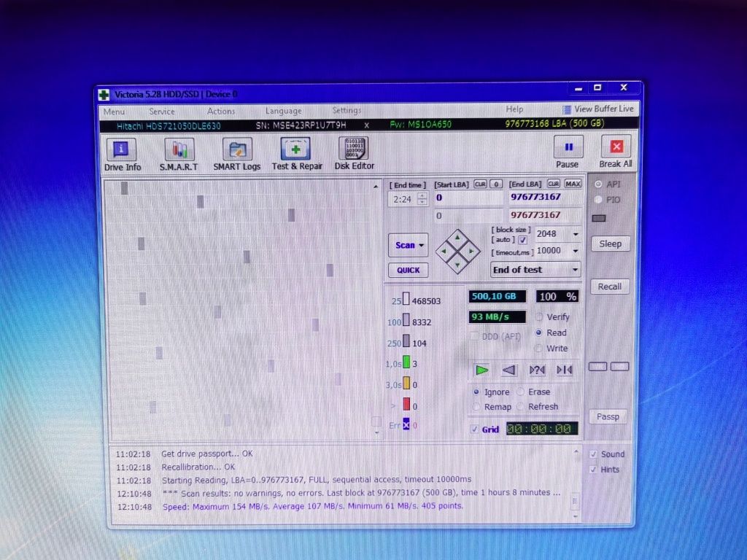Choose the Erase error action
747x560 pixels.
point(521,392)
